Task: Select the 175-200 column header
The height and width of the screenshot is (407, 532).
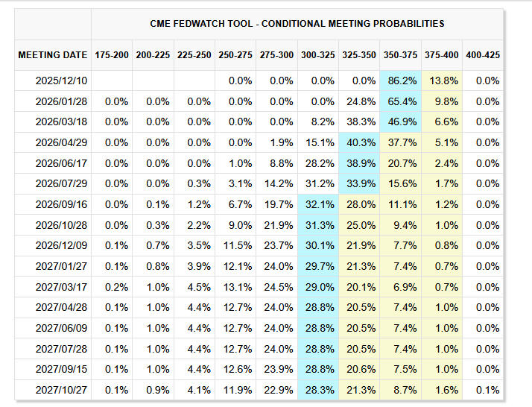Action: point(113,55)
